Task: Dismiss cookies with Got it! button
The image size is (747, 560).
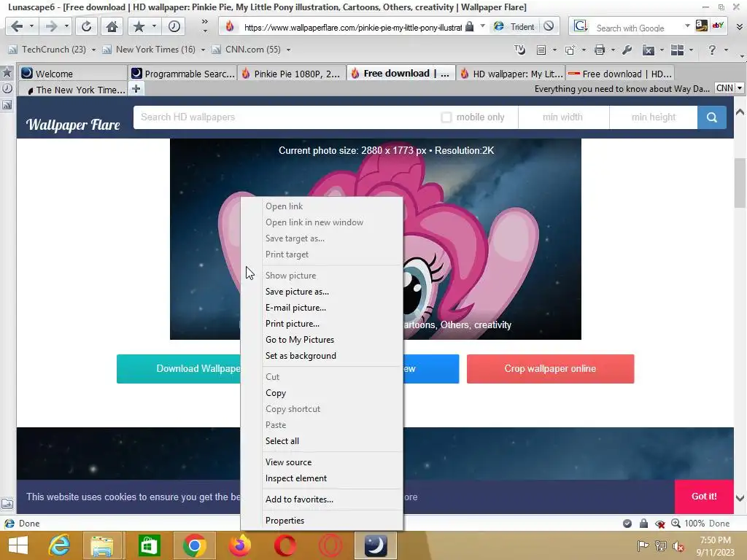Action: (704, 496)
